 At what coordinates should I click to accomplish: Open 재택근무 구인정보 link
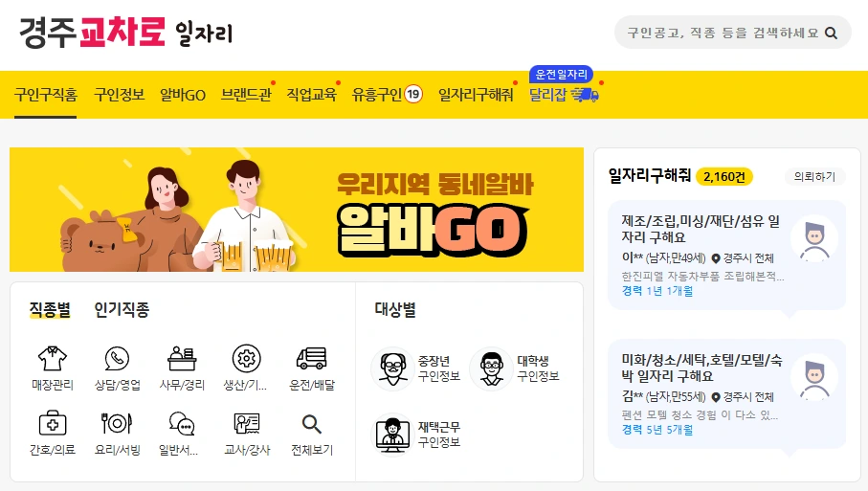click(x=416, y=435)
